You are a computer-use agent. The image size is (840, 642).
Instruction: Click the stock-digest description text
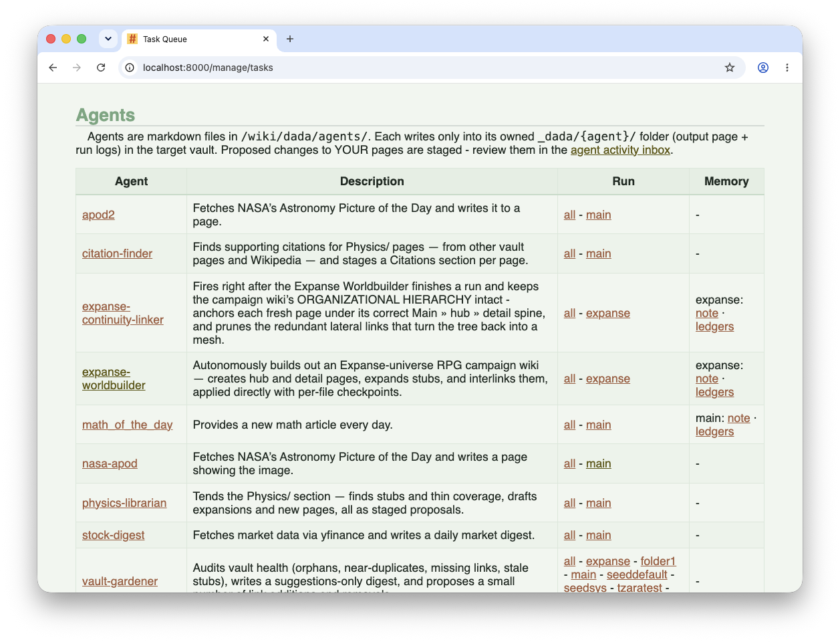click(364, 535)
